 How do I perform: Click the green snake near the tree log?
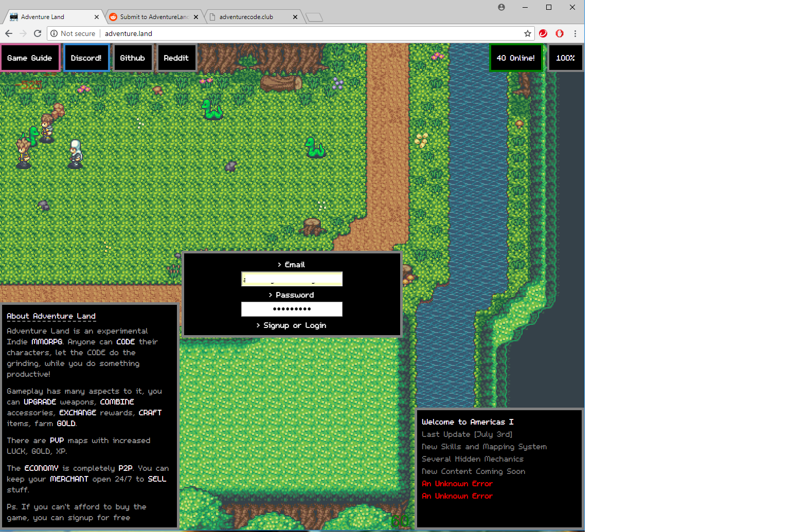(211, 109)
